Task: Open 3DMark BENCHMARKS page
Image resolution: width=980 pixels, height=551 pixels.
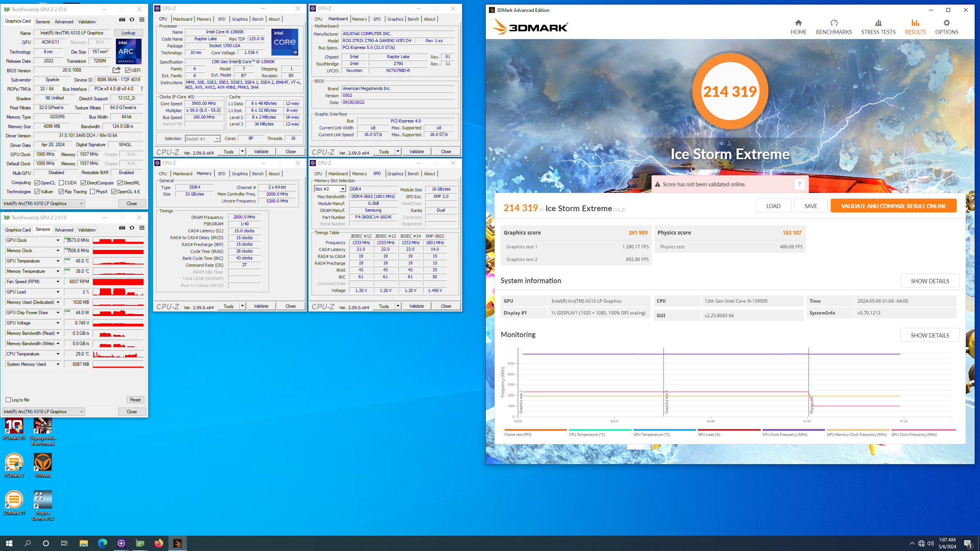Action: (834, 27)
